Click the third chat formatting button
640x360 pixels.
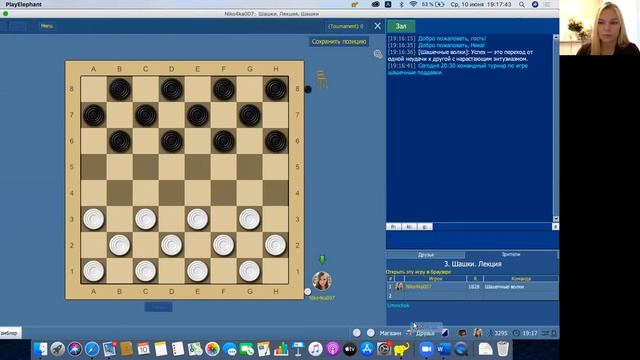(x=424, y=227)
